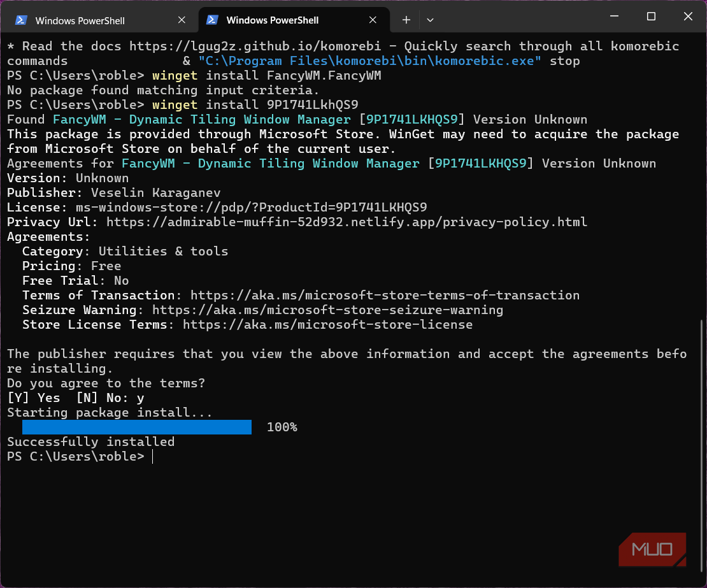
Task: Click the komorebic.exe quoted file path
Action: pos(369,61)
